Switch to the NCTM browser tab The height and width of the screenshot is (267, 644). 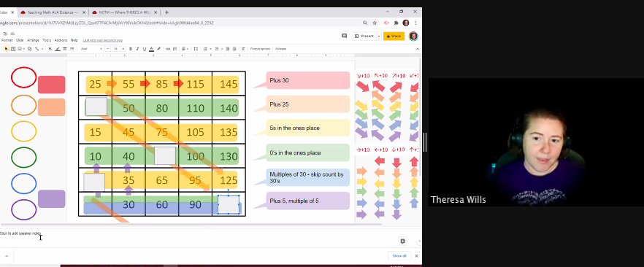[125, 12]
